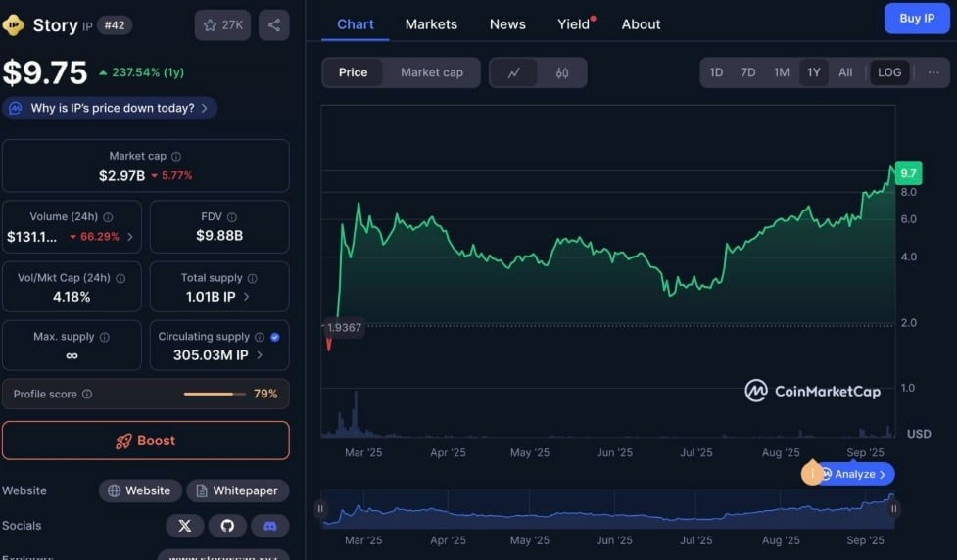Click the FDV info icon
This screenshot has width=957, height=560.
point(232,217)
